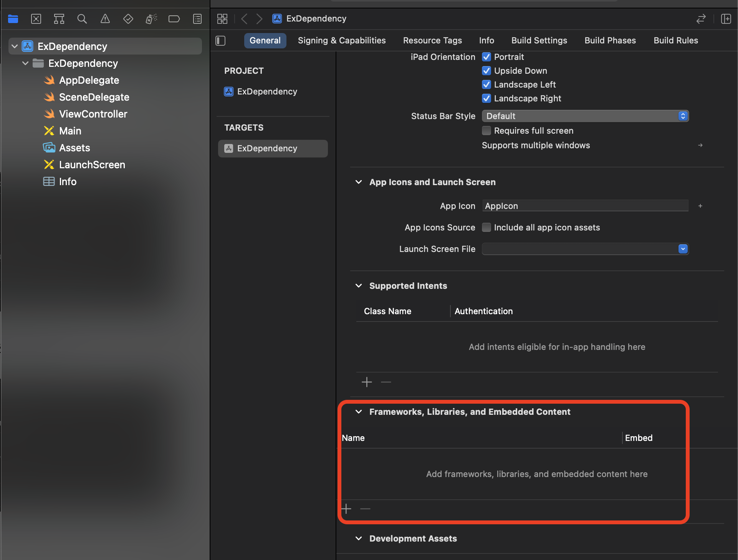Viewport: 738px width, 560px height.
Task: Click the App Icon text field
Action: click(584, 206)
